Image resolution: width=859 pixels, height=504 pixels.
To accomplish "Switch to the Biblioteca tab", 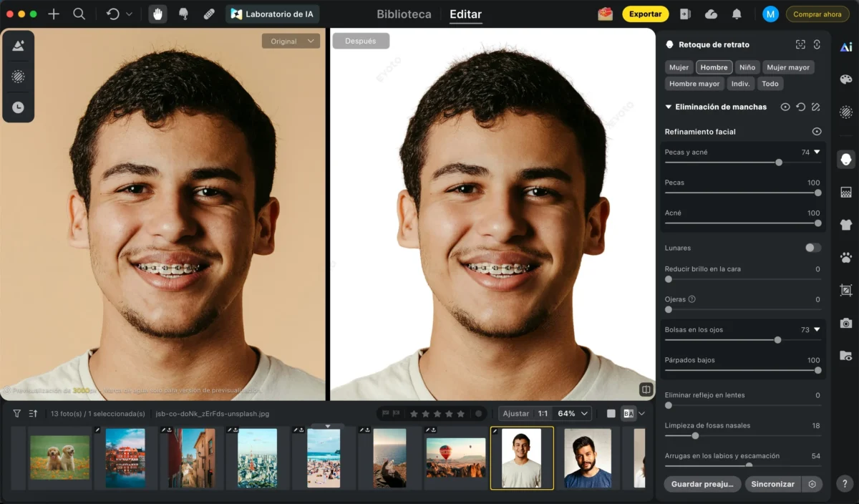I will (404, 14).
